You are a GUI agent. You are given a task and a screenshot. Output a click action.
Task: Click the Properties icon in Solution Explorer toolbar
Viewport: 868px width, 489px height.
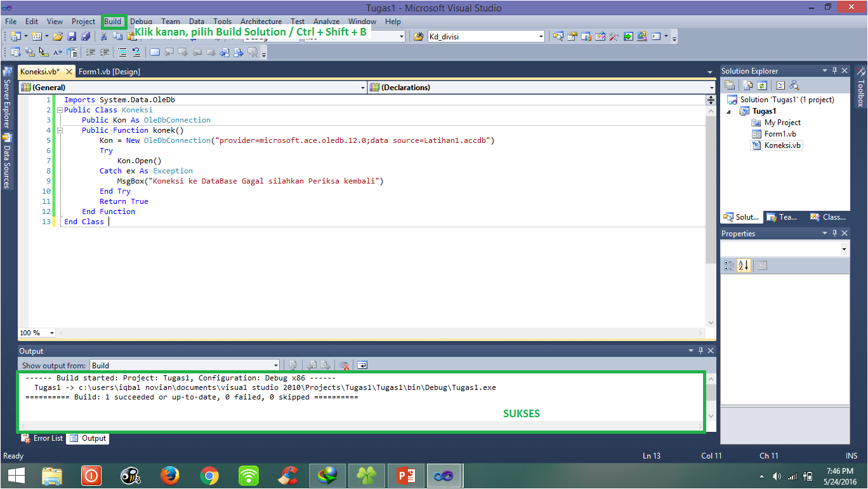pos(730,84)
